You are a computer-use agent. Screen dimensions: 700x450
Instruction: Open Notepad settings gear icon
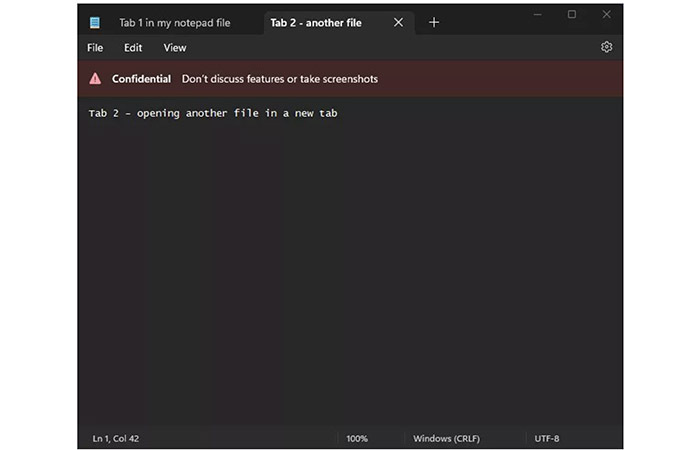pyautogui.click(x=606, y=47)
